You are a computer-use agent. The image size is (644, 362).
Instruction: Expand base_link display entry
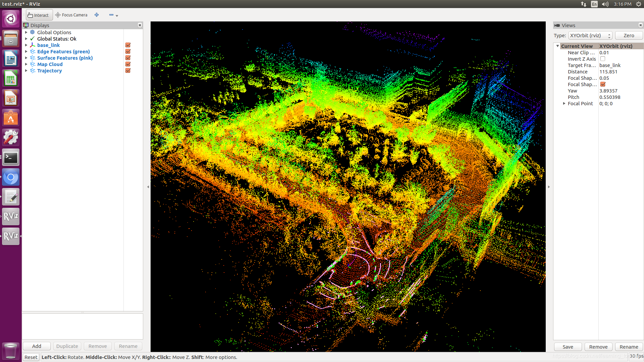tap(26, 45)
